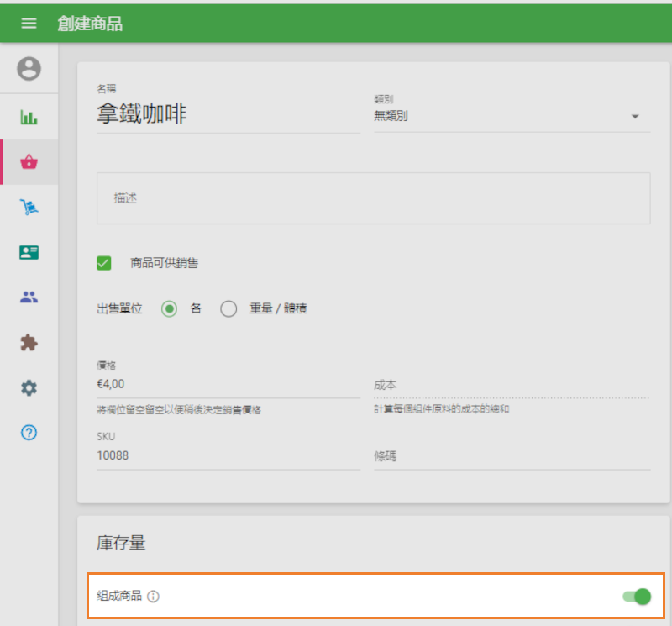Image resolution: width=672 pixels, height=626 pixels.
Task: Click the help question mark icon
Action: coord(29,433)
